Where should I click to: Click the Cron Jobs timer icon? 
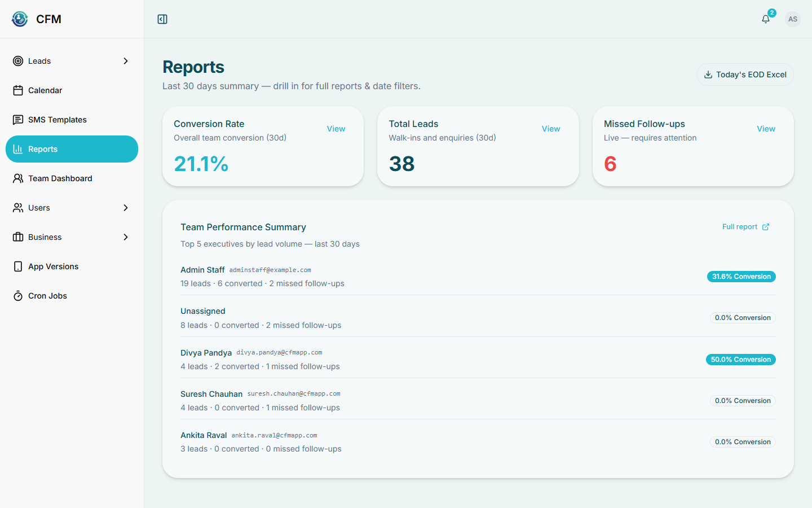(18, 296)
